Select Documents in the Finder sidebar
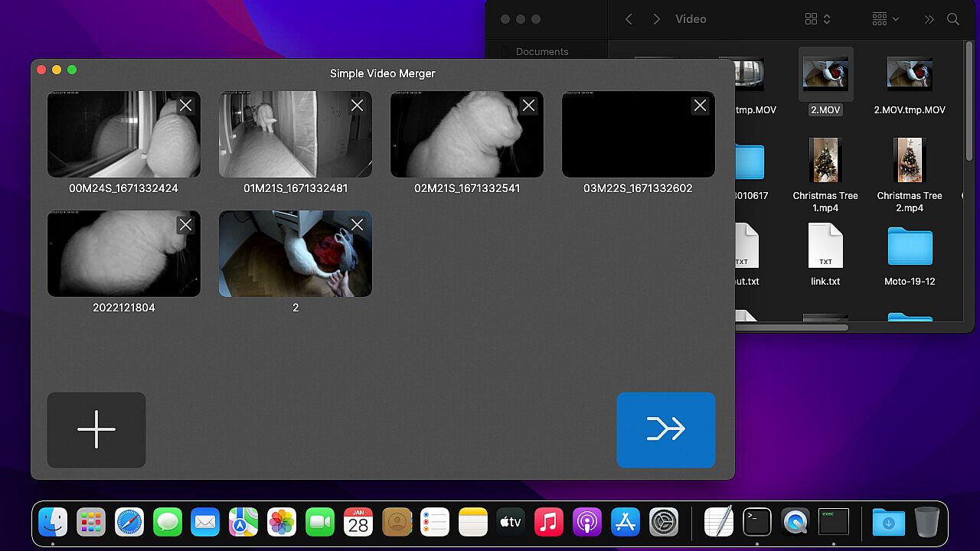 pos(542,52)
